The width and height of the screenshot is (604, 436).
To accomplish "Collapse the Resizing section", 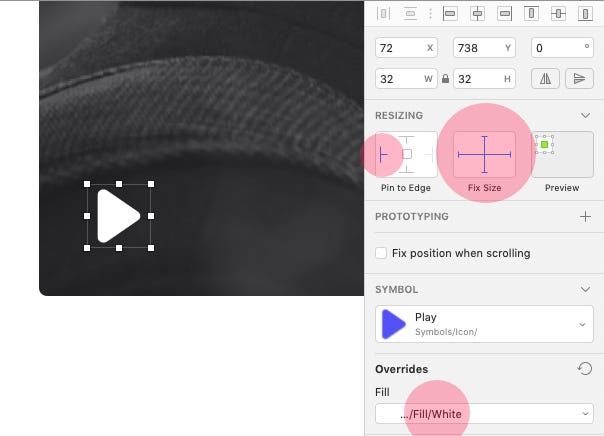I will pyautogui.click(x=586, y=116).
